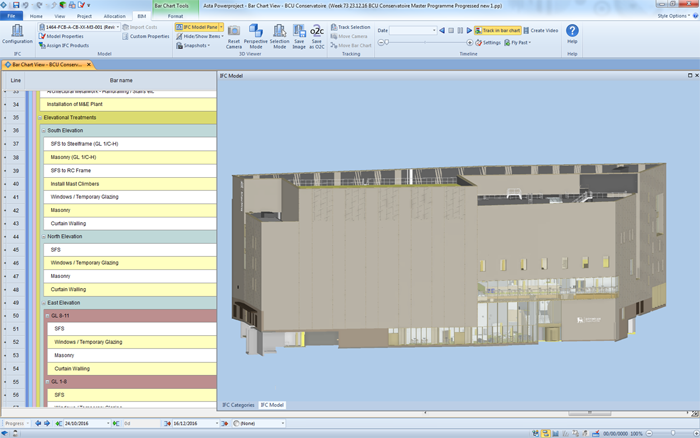The width and height of the screenshot is (700, 438).
Task: Click the timeline Settings gear
Action: coord(488,43)
